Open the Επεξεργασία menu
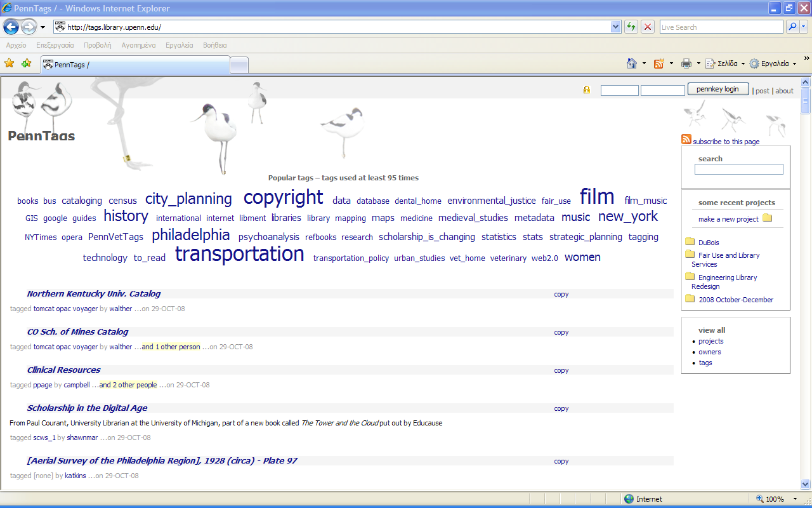 coord(55,45)
